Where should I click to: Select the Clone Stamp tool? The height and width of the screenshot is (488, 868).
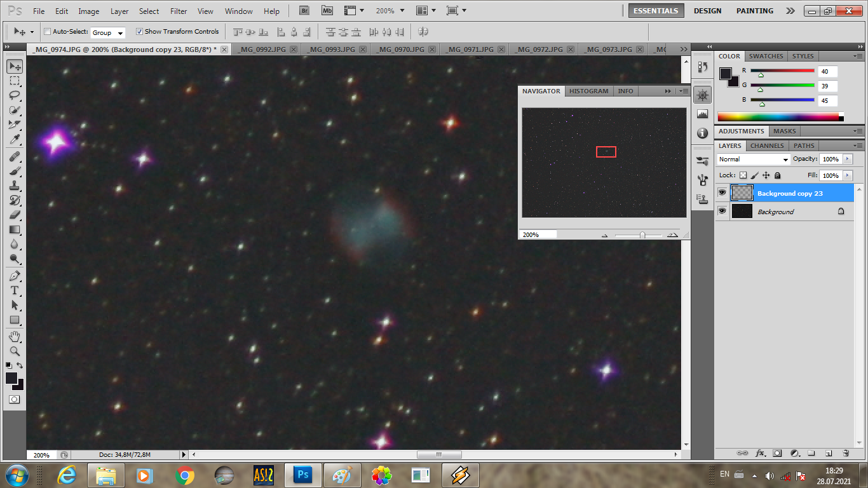[15, 186]
